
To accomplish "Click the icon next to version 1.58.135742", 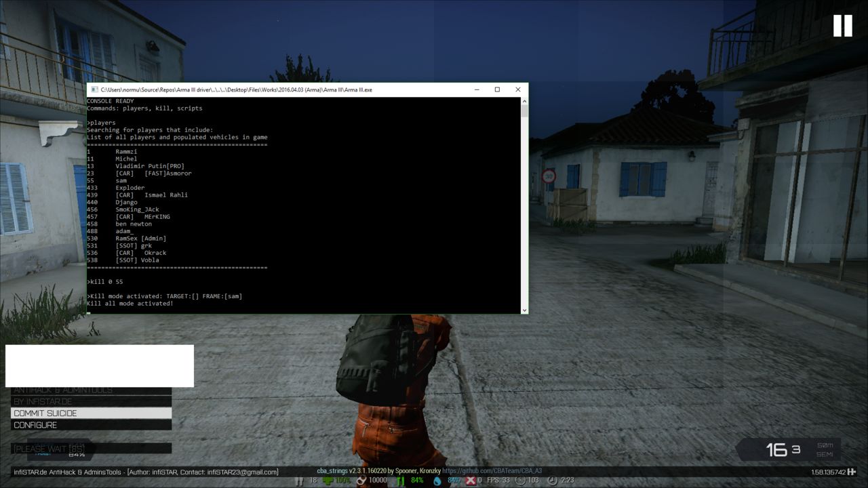I will pos(851,472).
